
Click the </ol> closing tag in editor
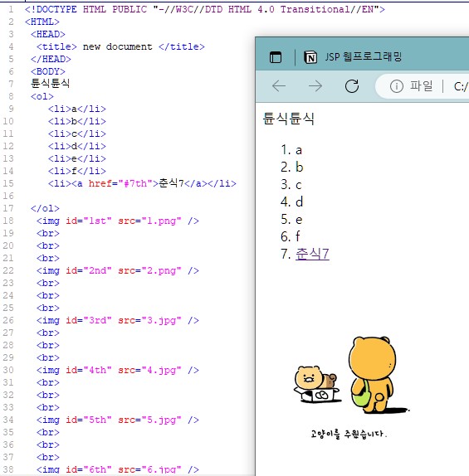[x=45, y=208]
